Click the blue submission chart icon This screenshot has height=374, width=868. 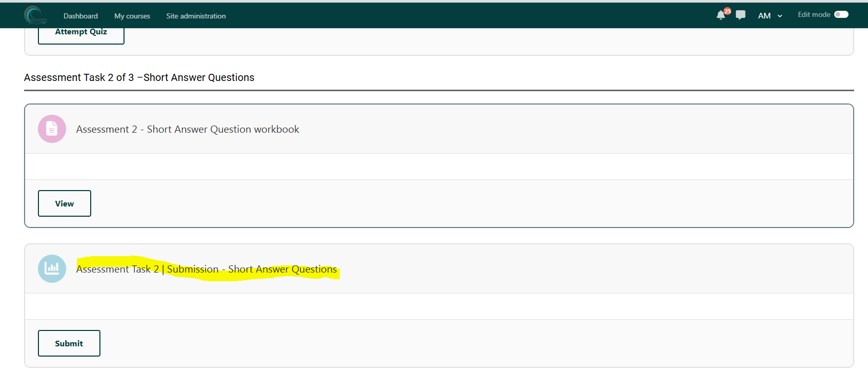coord(52,268)
